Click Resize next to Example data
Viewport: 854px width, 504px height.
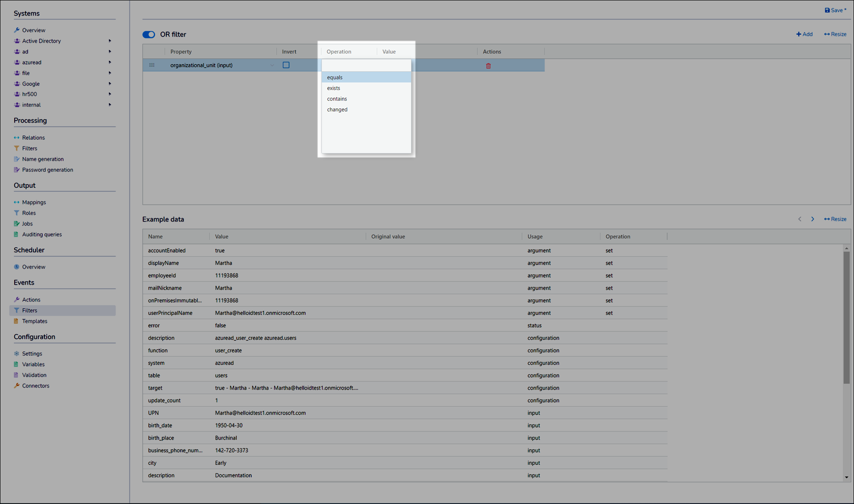pos(835,219)
